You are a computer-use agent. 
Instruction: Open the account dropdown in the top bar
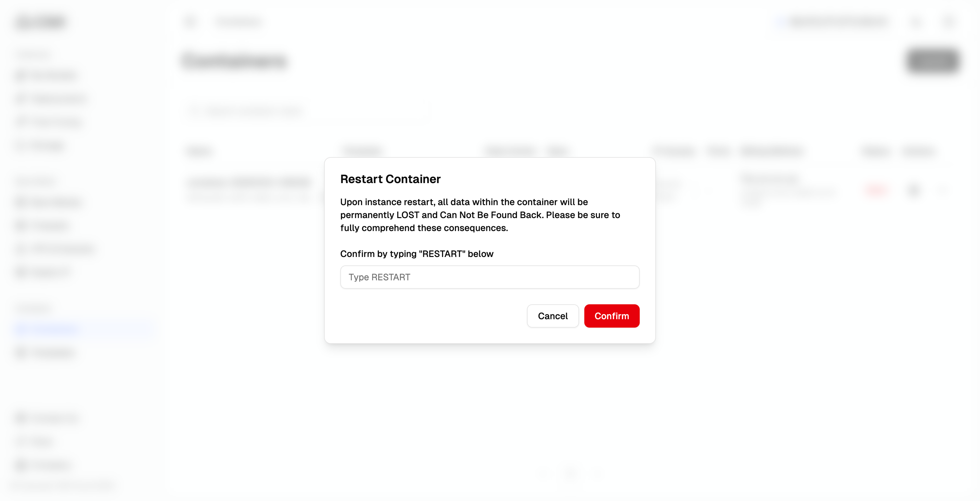833,22
